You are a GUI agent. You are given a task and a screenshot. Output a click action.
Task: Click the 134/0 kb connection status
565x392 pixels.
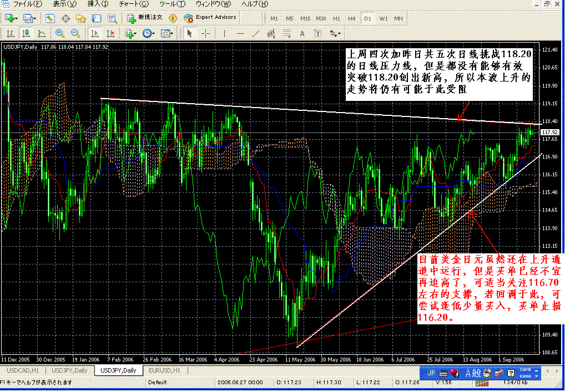(x=516, y=382)
